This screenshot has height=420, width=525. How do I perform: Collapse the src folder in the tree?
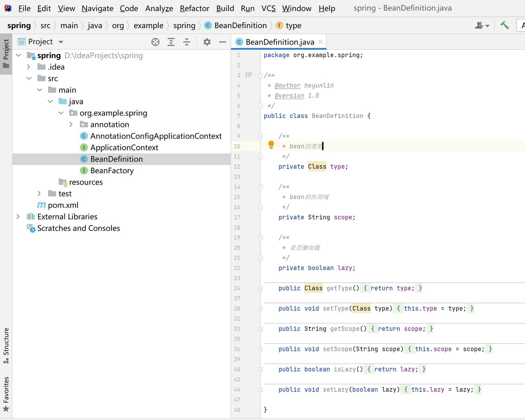(x=29, y=78)
